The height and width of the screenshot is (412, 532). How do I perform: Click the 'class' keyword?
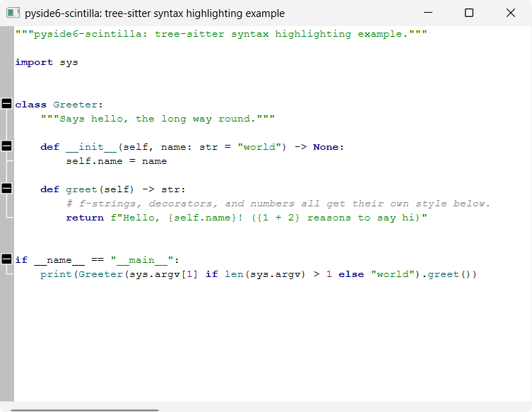click(x=31, y=105)
